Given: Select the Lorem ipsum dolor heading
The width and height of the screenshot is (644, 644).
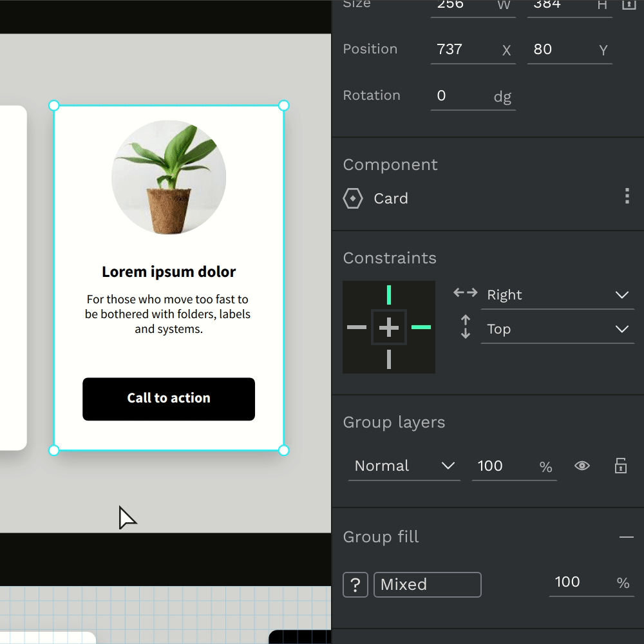Looking at the screenshot, I should point(169,272).
